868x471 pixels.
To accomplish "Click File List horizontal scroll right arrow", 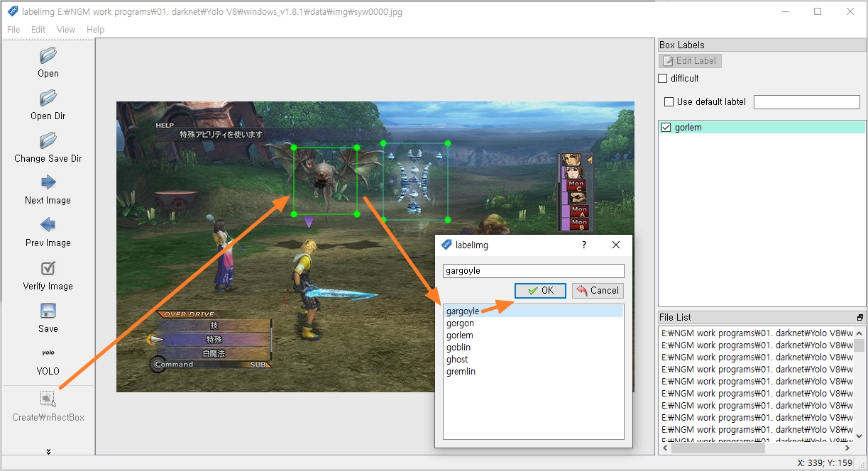I will (x=849, y=448).
